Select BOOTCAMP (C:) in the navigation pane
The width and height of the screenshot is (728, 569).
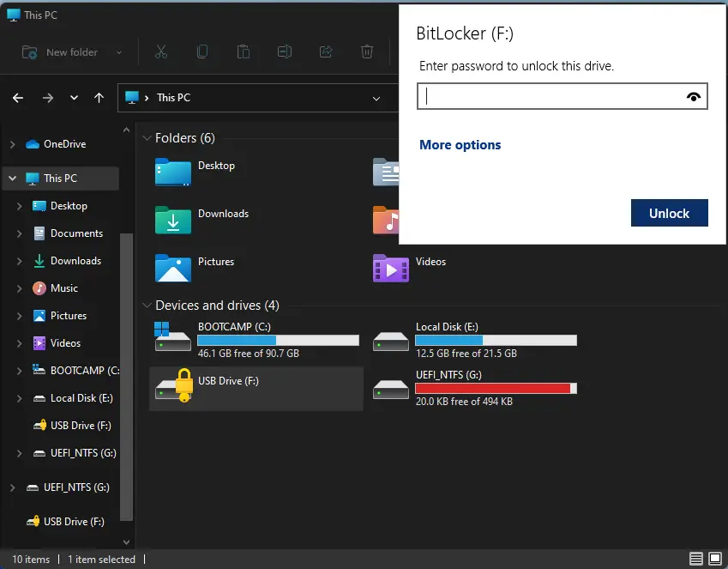pyautogui.click(x=85, y=370)
